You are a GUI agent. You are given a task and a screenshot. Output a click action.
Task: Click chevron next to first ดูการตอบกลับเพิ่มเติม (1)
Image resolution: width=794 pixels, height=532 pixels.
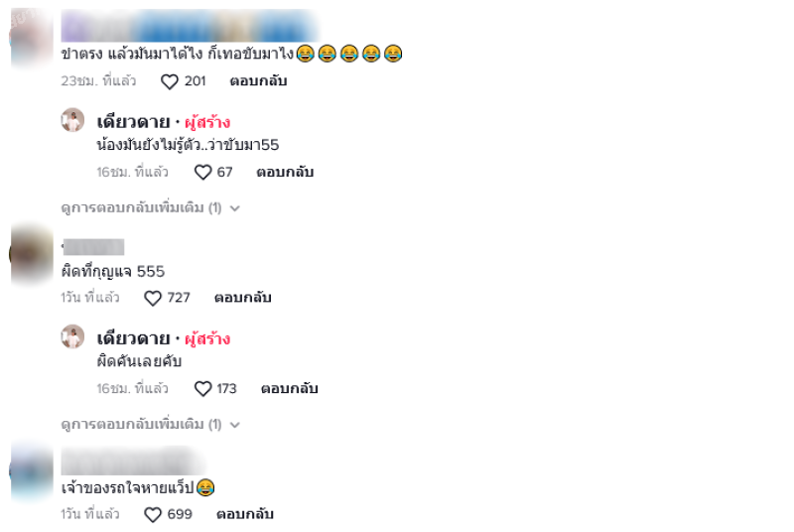coord(234,208)
